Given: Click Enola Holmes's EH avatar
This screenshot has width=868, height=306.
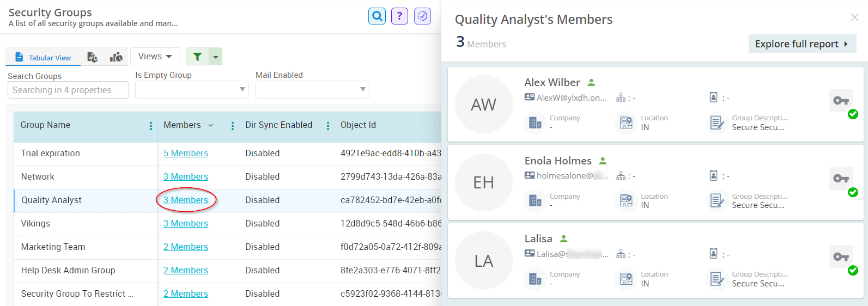Looking at the screenshot, I should pos(483,182).
